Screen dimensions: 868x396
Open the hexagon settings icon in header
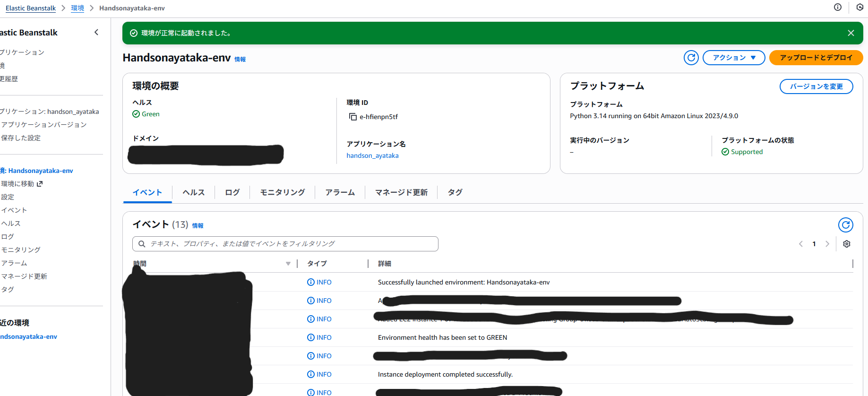point(860,7)
